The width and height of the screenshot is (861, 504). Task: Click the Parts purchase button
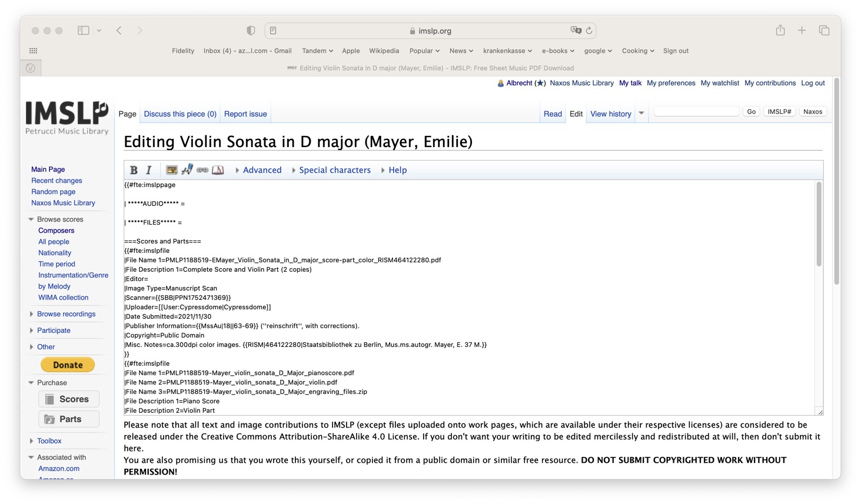point(69,419)
